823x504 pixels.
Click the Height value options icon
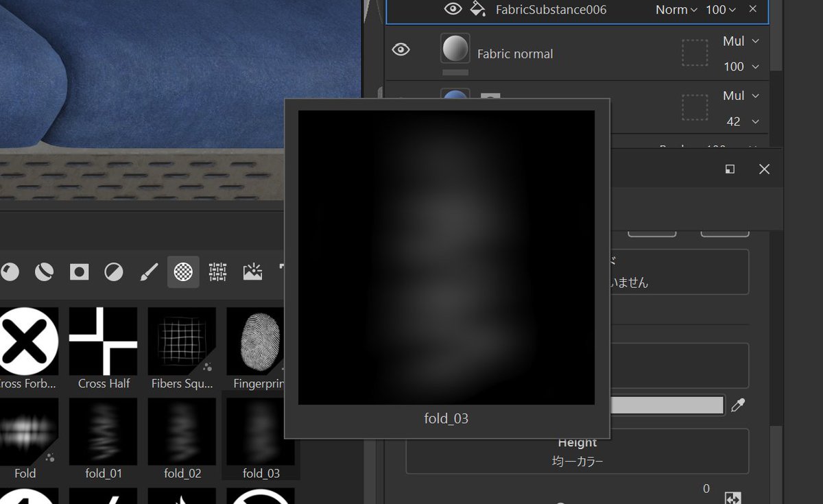tap(732, 498)
